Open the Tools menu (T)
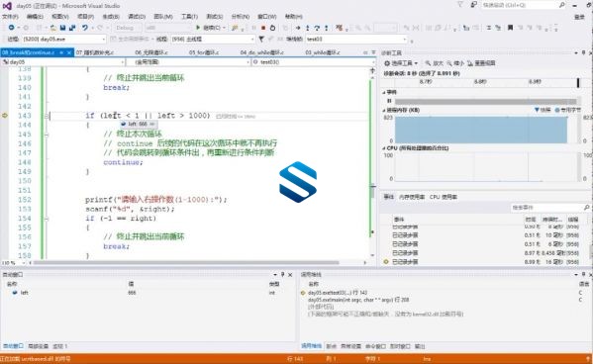This screenshot has width=593, height=364. [189, 17]
